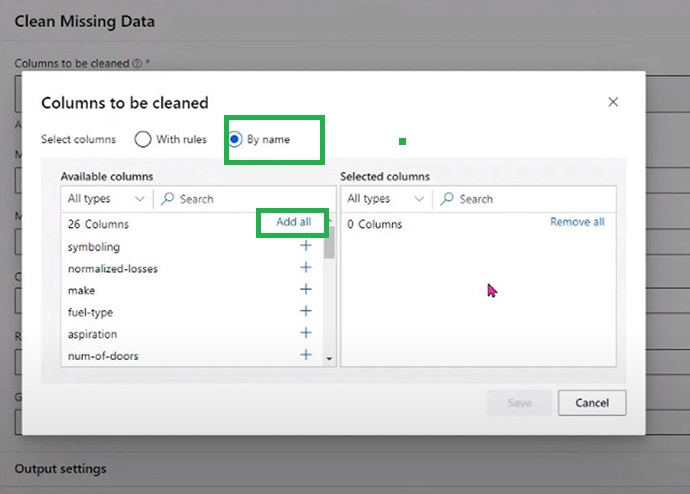
Task: Select the symboling column name in list
Action: [x=94, y=247]
